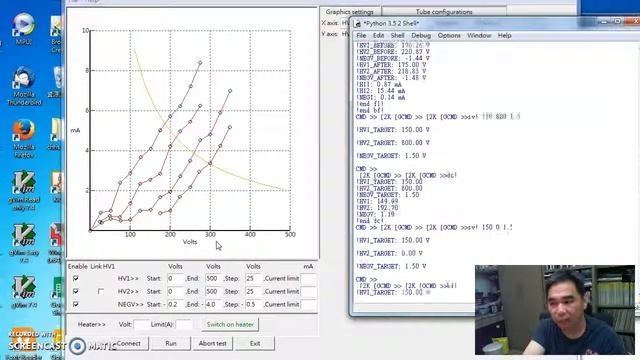Screen dimensions: 640x360
Task: Open the Mozilla Thunderbird desktop icon
Action: coord(24,86)
